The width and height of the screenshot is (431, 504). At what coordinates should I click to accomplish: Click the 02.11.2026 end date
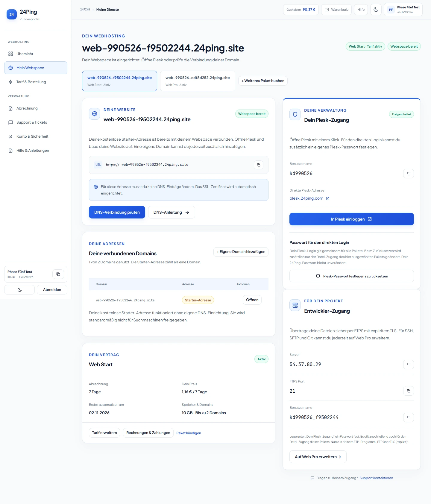(x=99, y=413)
